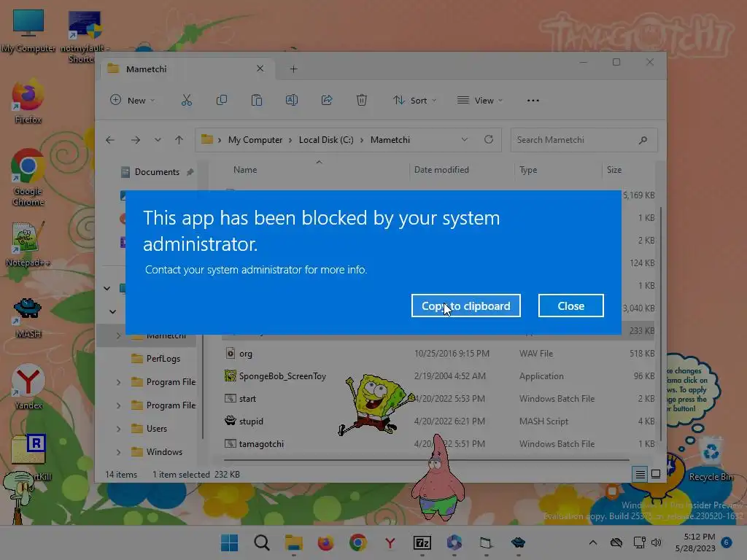Image resolution: width=747 pixels, height=560 pixels.
Task: Add a new Explorer tab
Action: click(293, 69)
